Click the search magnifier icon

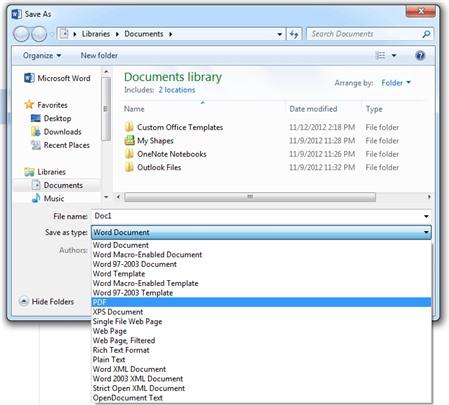click(426, 34)
